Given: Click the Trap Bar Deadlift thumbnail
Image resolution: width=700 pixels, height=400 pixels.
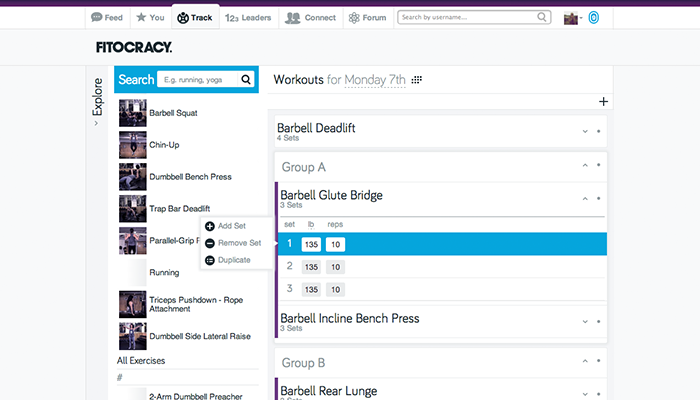Looking at the screenshot, I should pos(133,208).
